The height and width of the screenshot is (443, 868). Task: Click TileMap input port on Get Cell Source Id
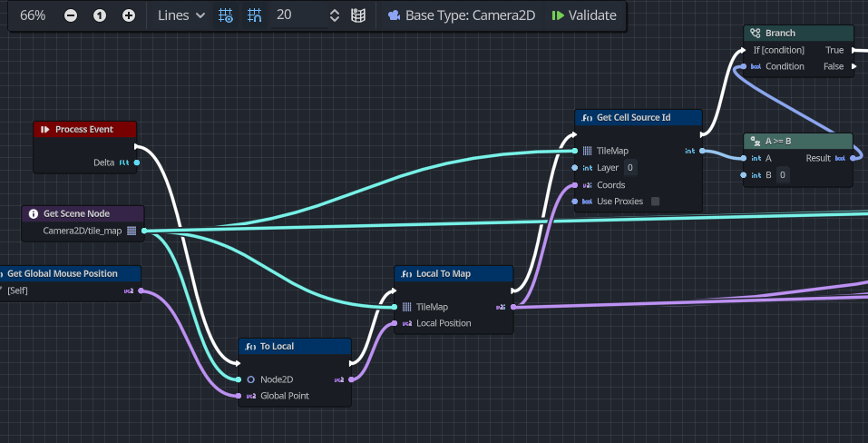[575, 151]
